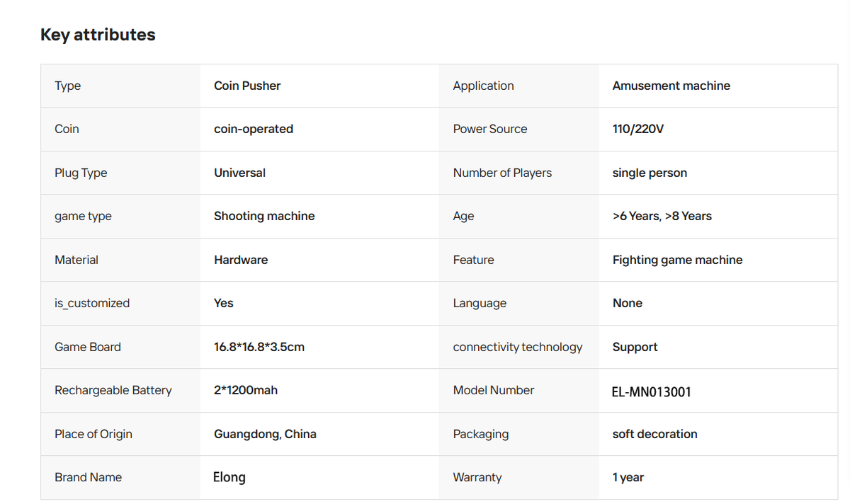Click the "is_customized" label
Screen dimensions: 850x504
(x=92, y=303)
